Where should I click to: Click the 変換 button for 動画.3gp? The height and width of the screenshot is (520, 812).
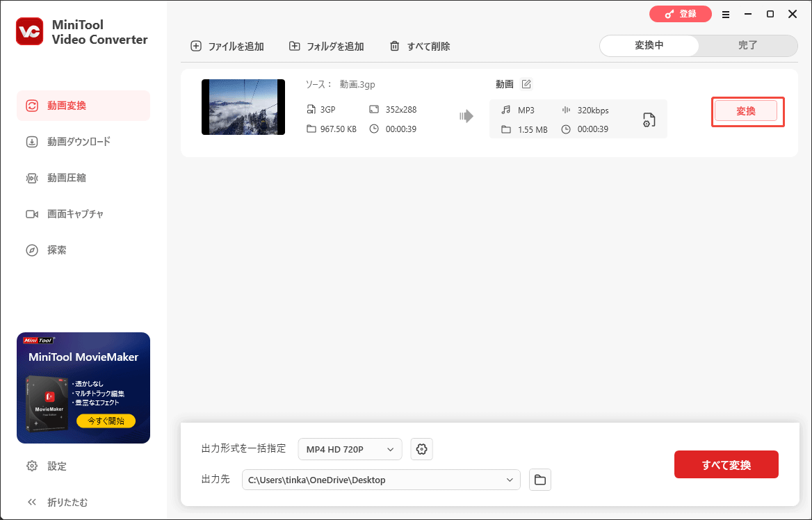(x=746, y=111)
